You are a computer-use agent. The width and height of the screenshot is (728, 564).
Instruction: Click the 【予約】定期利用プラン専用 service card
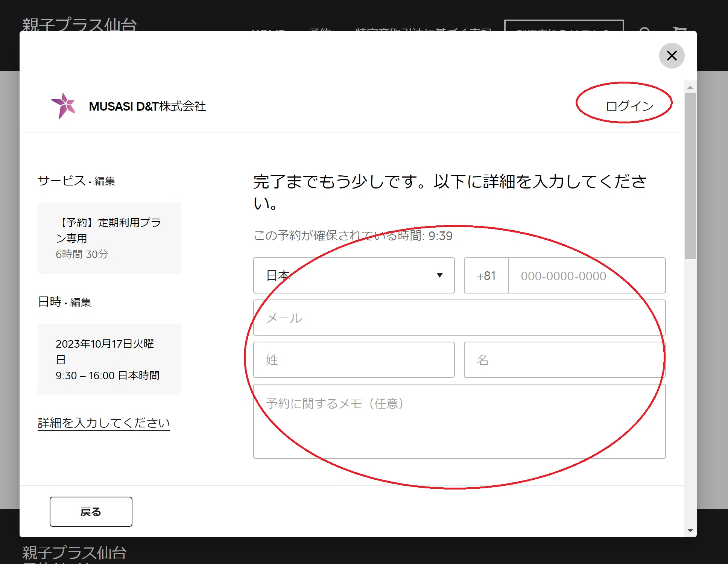109,238
